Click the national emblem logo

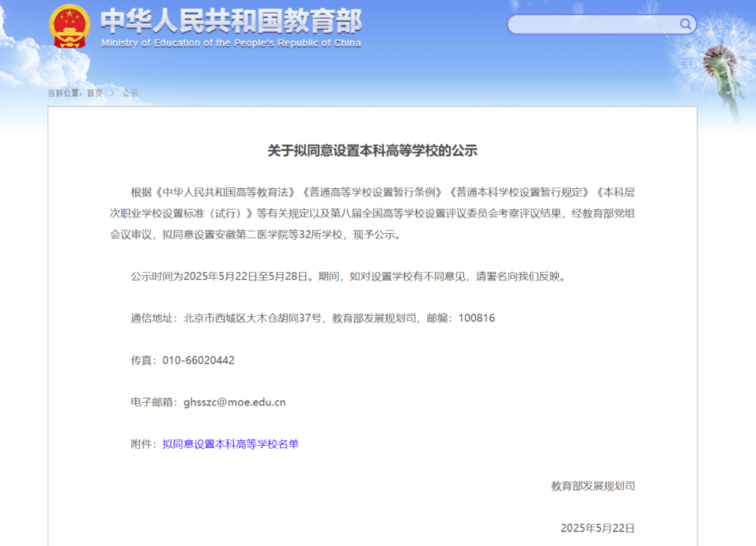coord(70,27)
